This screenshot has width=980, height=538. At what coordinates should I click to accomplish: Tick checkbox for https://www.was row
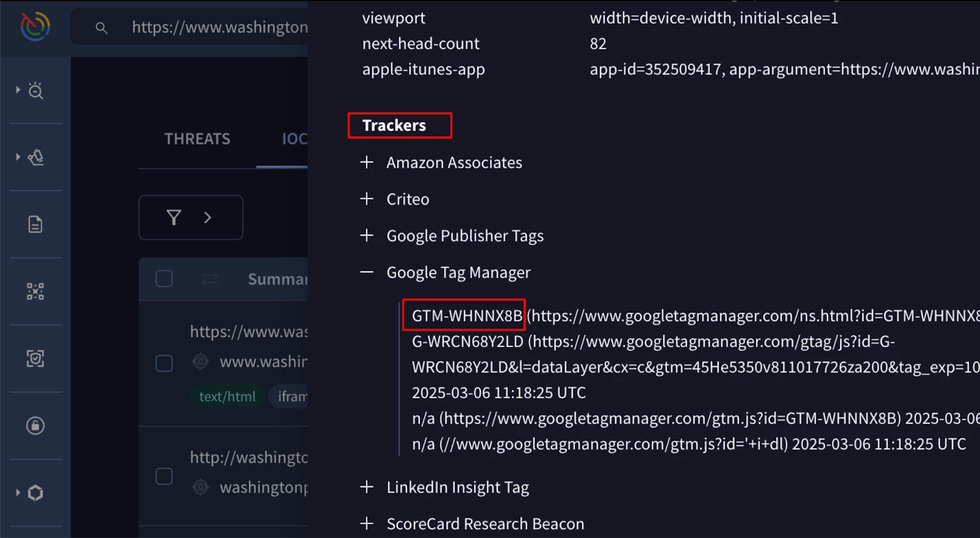[164, 363]
